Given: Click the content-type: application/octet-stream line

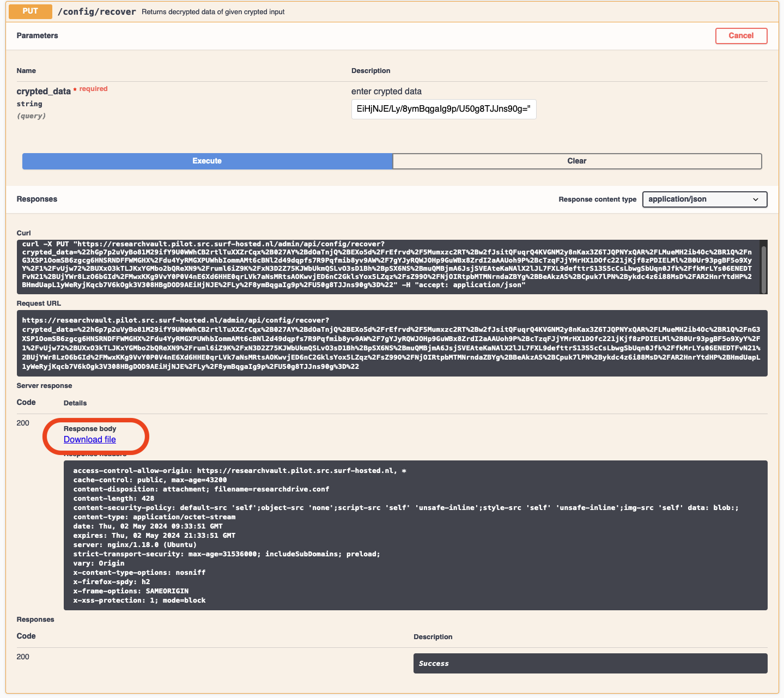Looking at the screenshot, I should [154, 517].
